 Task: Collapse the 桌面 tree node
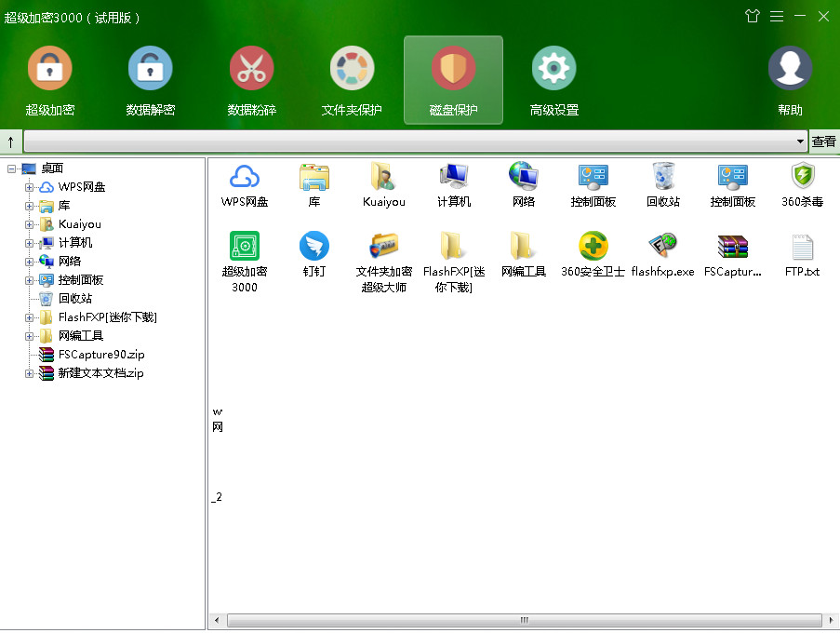tap(11, 168)
